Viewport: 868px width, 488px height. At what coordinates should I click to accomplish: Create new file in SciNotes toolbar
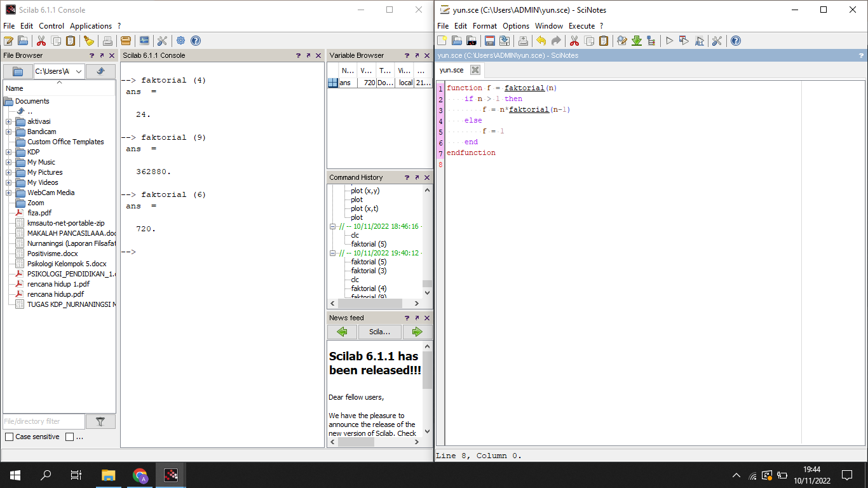pos(442,41)
